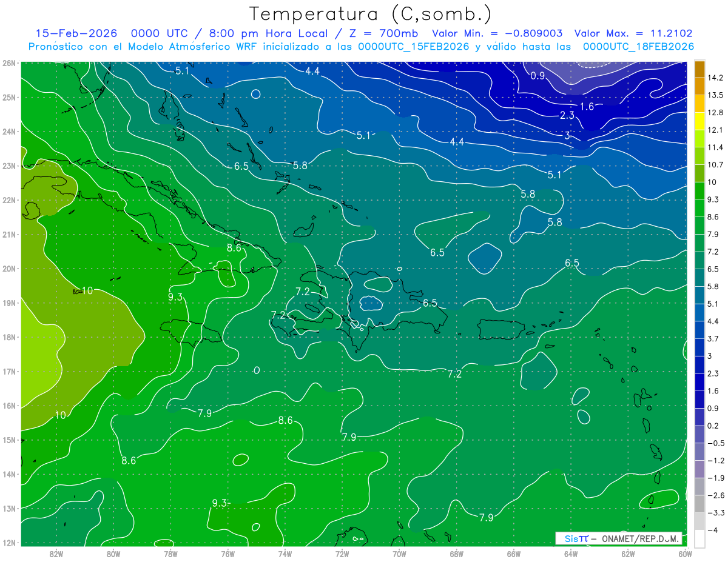Click the longitude axis label "74W"

[285, 554]
